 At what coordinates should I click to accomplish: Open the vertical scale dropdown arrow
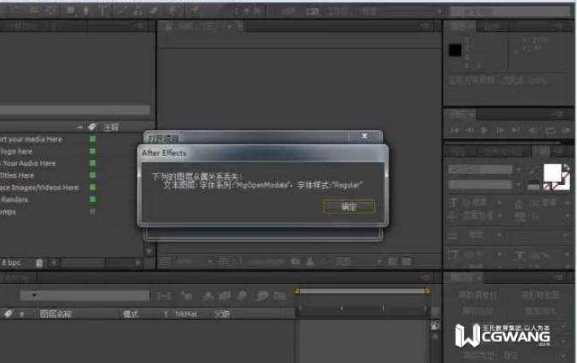499,254
